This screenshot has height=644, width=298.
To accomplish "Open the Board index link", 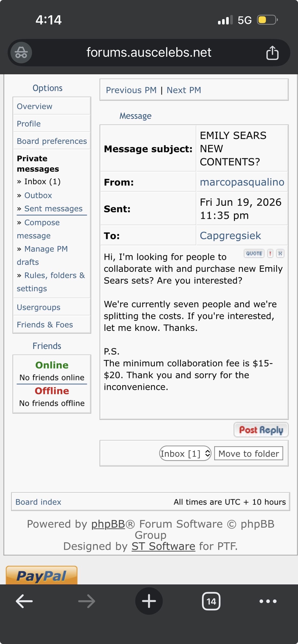I will click(x=38, y=502).
